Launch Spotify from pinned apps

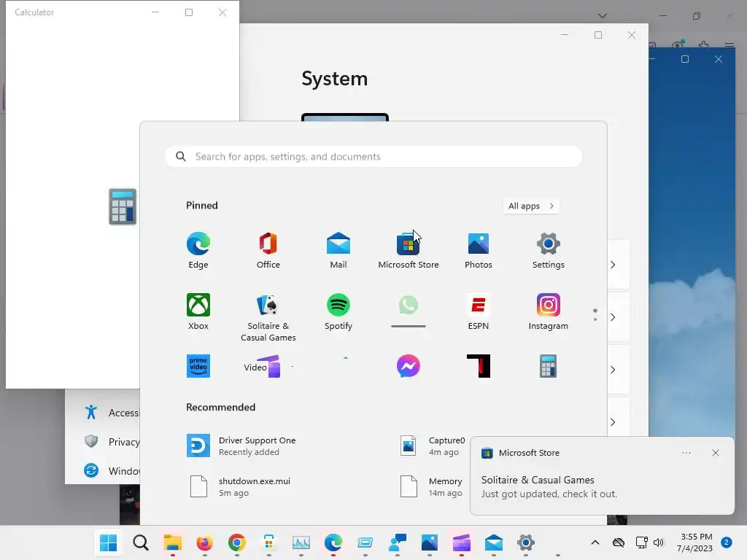pyautogui.click(x=338, y=312)
